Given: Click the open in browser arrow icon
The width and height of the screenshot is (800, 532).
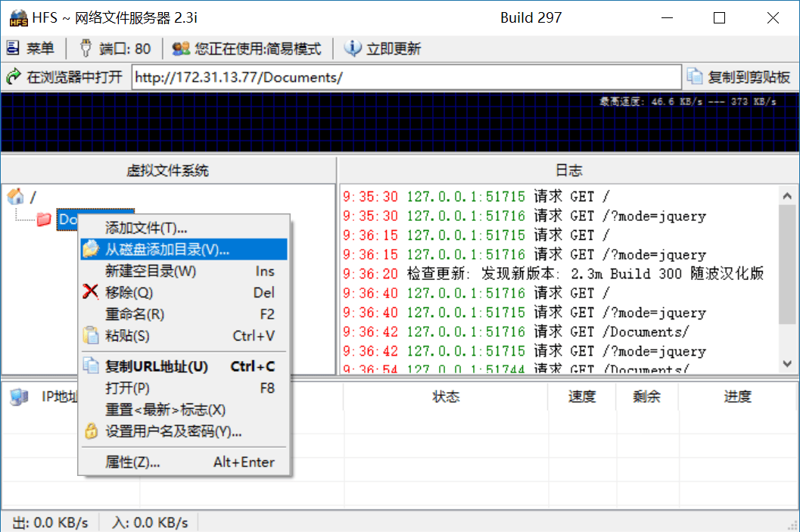Looking at the screenshot, I should coord(14,76).
